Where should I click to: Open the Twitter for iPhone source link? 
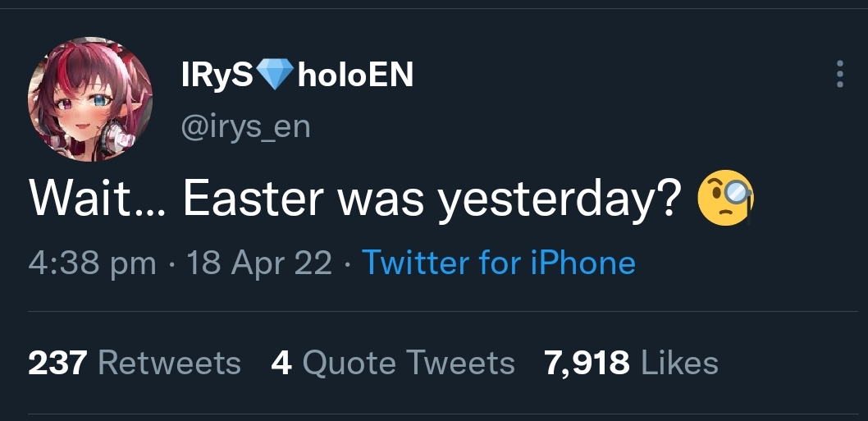pos(498,263)
